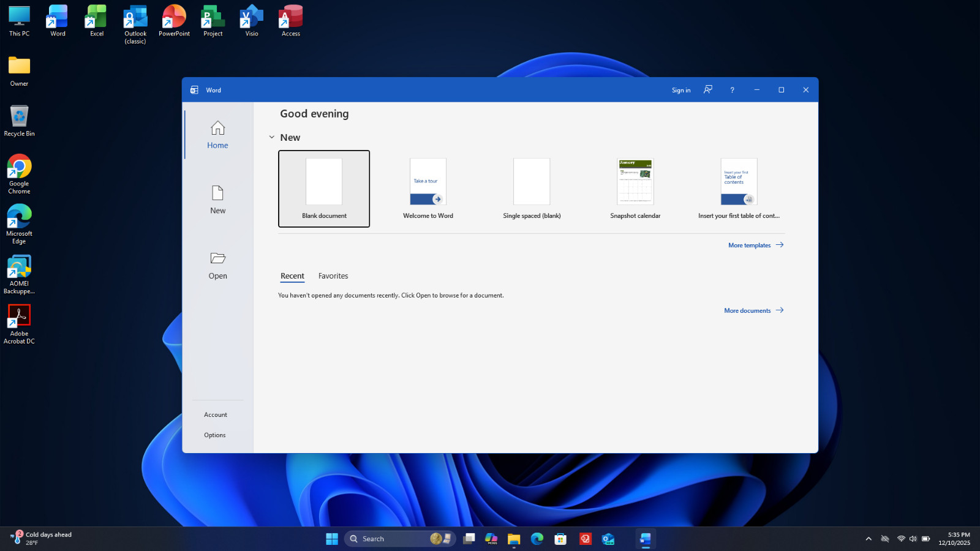Open PowerPoint desktop shortcut

174,21
